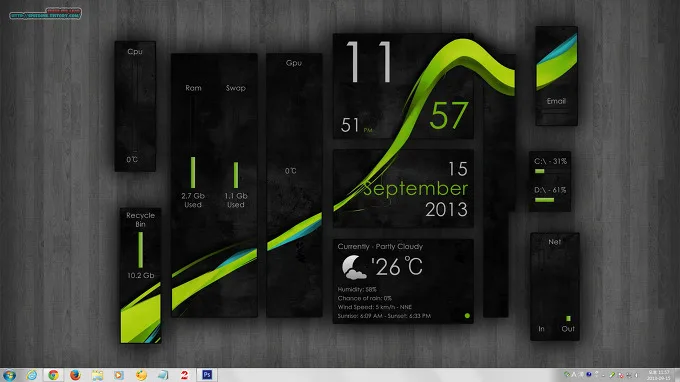680x382 pixels.
Task: Click the Swap usage bar
Action: coord(236,175)
